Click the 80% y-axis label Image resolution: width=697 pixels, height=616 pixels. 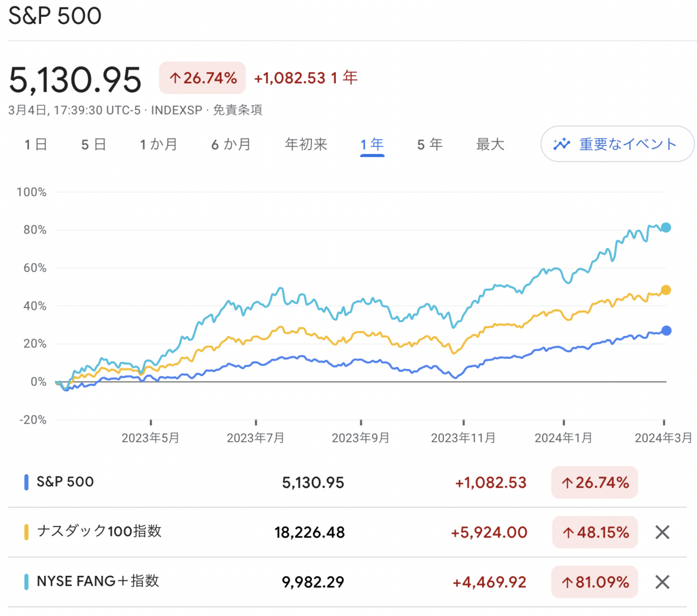(x=35, y=230)
